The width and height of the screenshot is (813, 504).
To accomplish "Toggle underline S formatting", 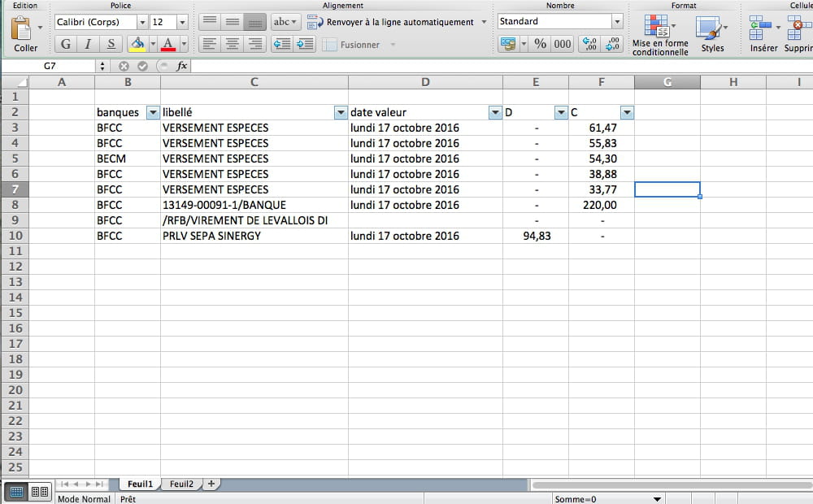I will coord(111,44).
